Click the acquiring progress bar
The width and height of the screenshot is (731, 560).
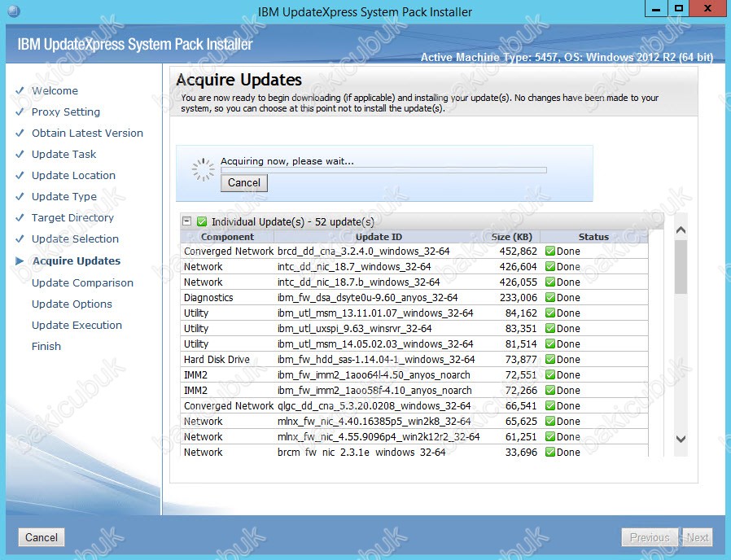[383, 170]
